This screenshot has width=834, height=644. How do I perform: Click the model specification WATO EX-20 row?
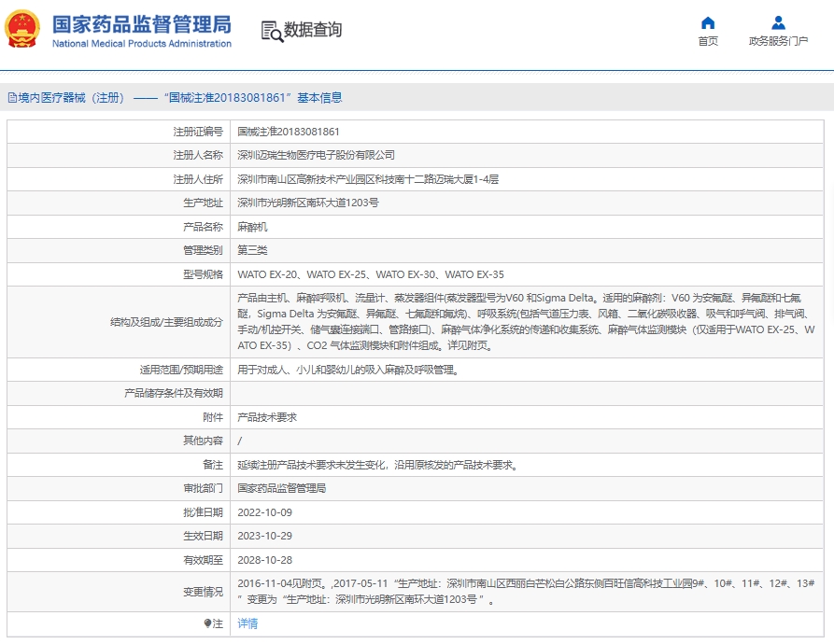point(370,274)
